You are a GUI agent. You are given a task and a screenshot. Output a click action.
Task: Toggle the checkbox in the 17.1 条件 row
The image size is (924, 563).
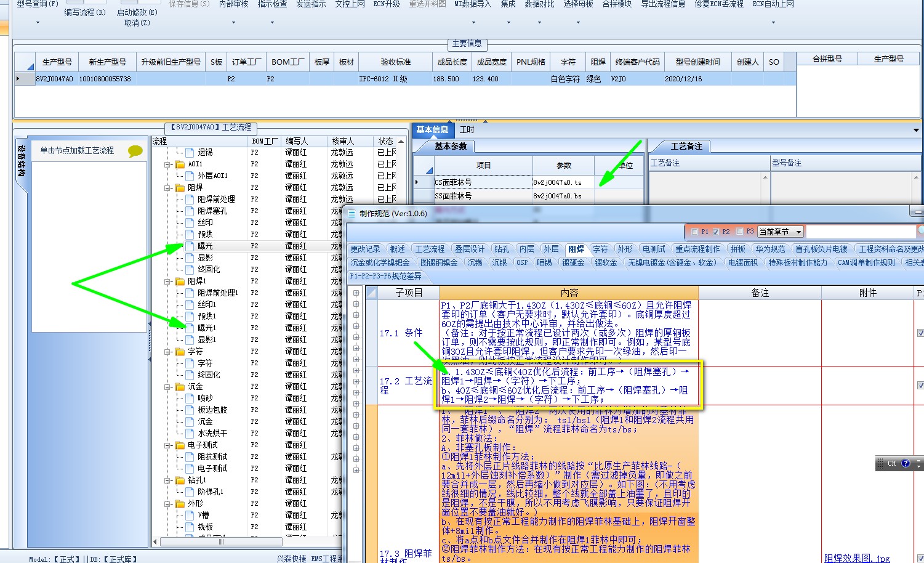[920, 333]
